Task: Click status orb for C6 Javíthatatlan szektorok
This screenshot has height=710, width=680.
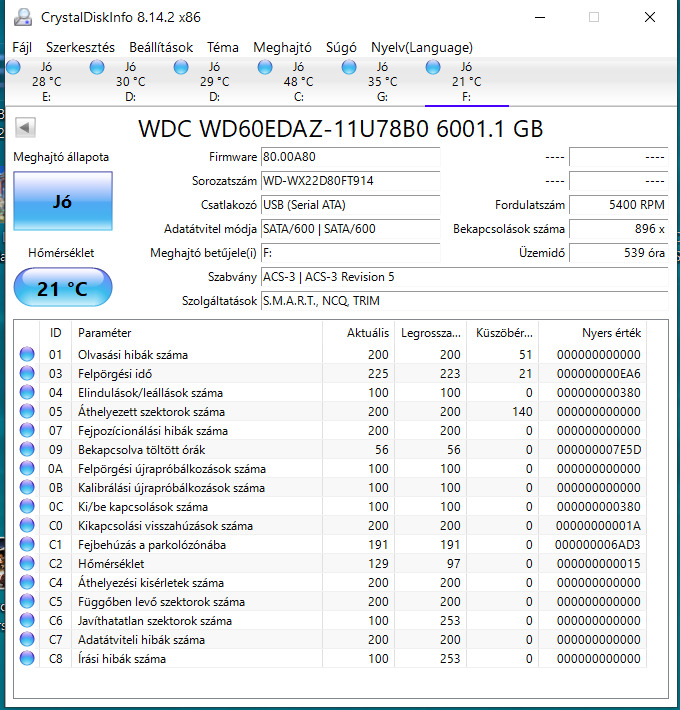Action: coord(27,620)
